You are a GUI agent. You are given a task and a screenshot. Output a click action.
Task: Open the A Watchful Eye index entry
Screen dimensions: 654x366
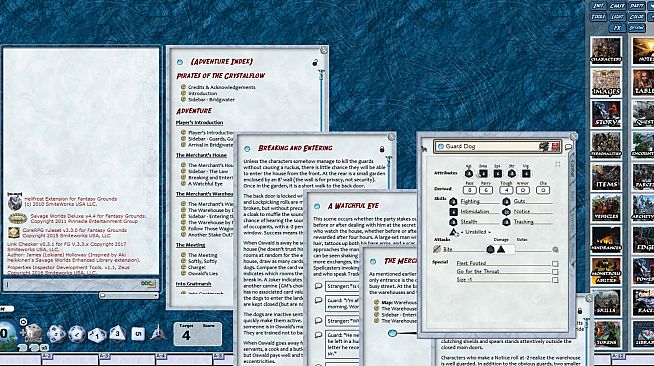coord(205,183)
